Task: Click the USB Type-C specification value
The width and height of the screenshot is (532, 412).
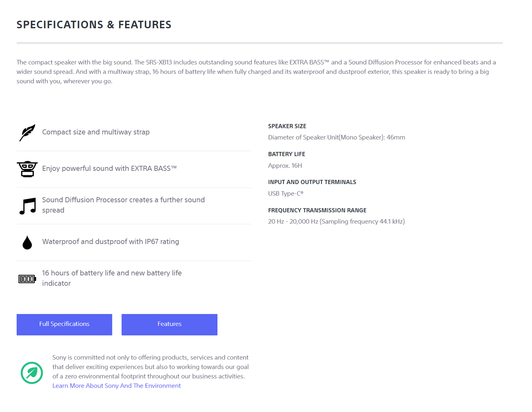Action: tap(286, 193)
